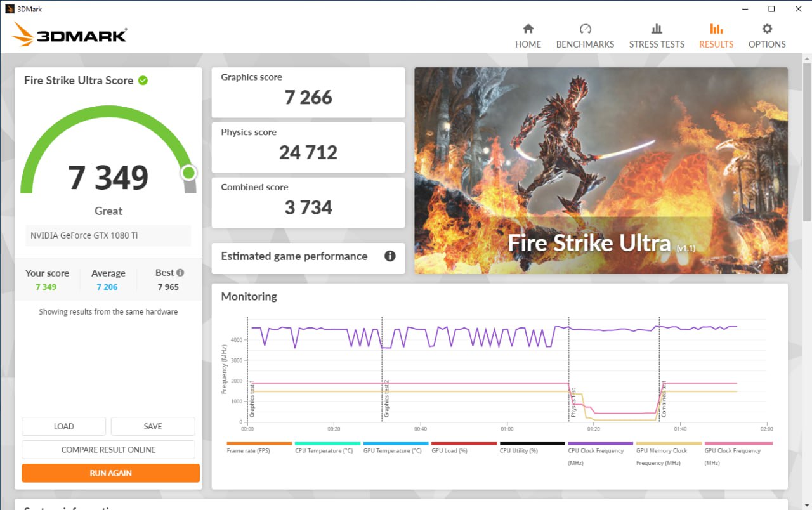The height and width of the screenshot is (510, 812).
Task: Click the SAVE button
Action: (153, 426)
